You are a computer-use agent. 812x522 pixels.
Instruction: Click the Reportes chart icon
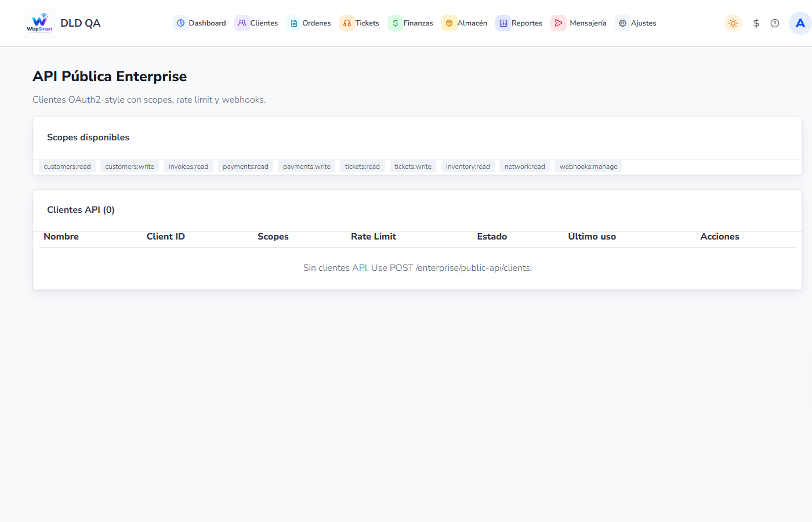coord(503,23)
